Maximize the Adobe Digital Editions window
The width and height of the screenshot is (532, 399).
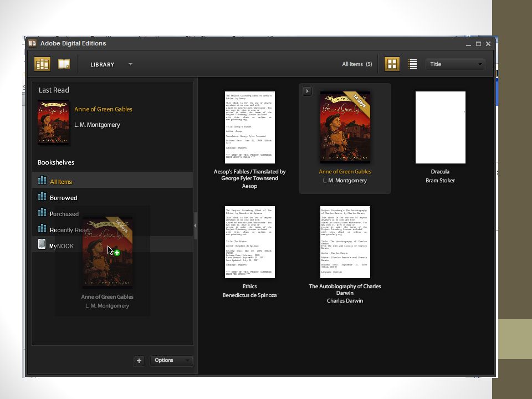click(x=478, y=44)
